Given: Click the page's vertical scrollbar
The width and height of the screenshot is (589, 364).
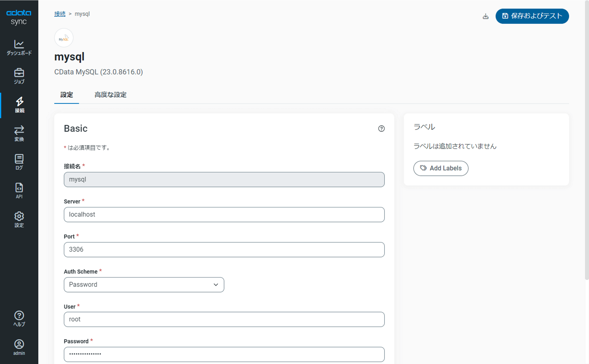Looking at the screenshot, I should (x=587, y=141).
